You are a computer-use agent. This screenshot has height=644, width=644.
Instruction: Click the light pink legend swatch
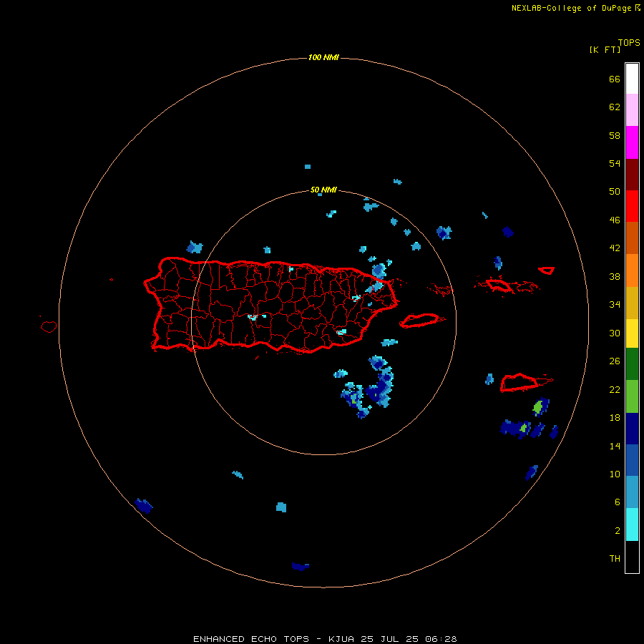[x=632, y=110]
